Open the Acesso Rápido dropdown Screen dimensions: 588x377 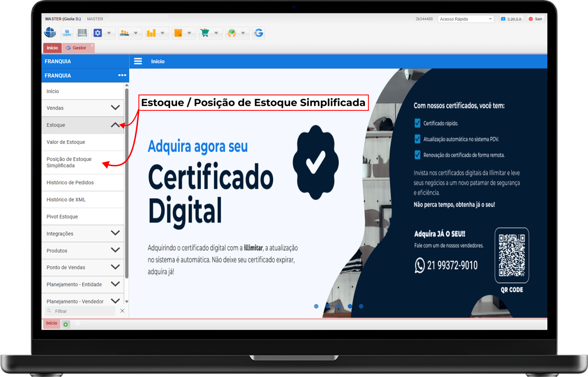[x=465, y=19]
